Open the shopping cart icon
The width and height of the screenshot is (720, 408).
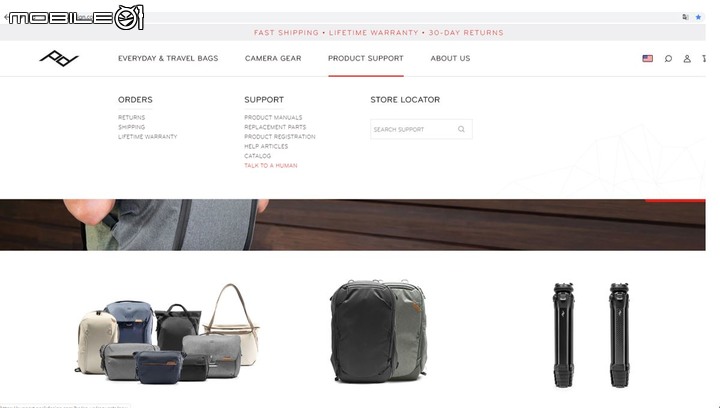tap(704, 59)
